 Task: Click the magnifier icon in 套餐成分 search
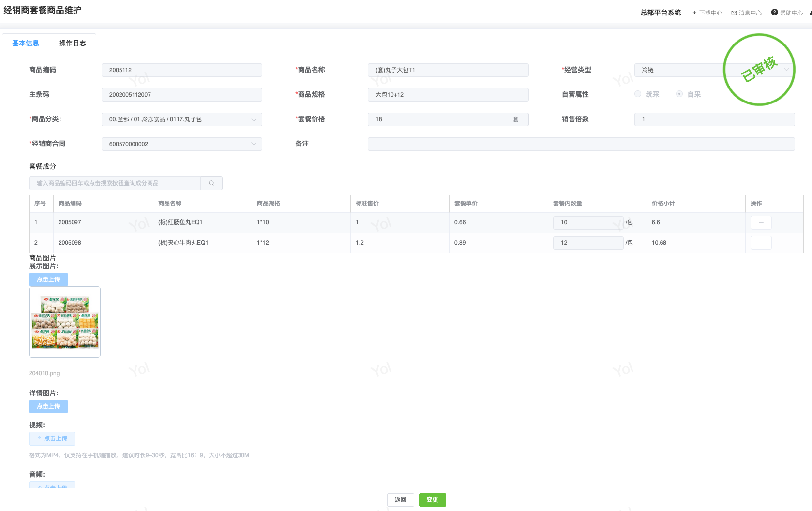pos(211,183)
